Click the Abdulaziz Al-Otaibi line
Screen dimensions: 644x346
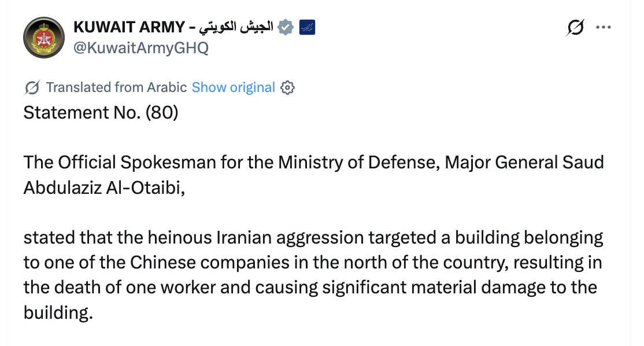[104, 188]
